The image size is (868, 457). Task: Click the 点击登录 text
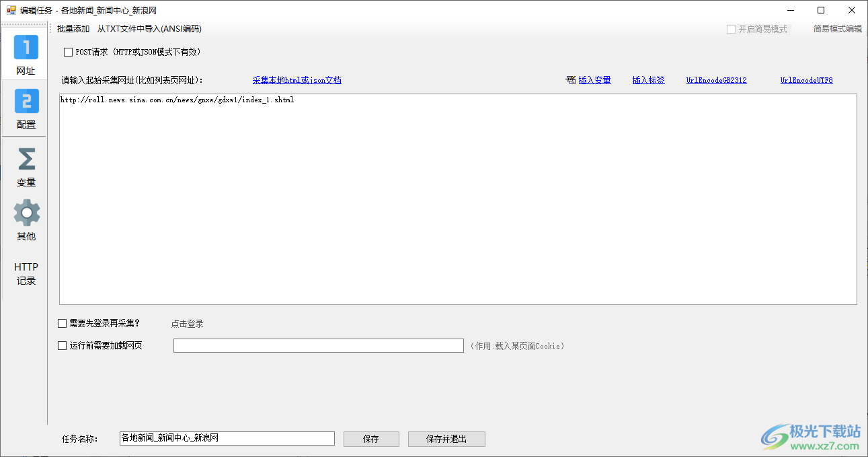(187, 324)
